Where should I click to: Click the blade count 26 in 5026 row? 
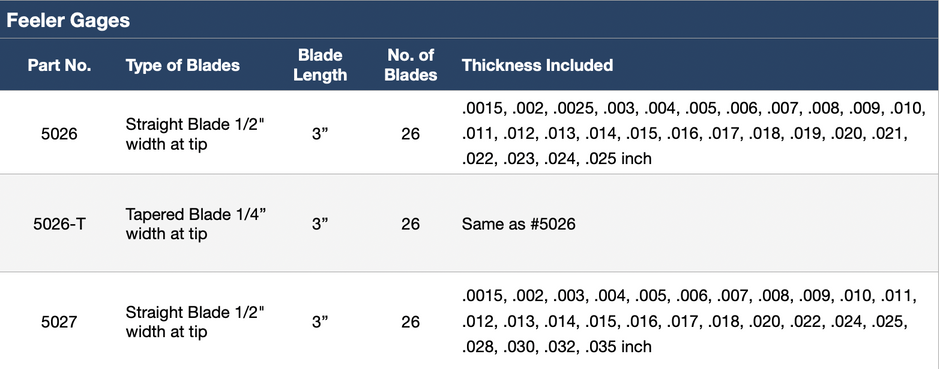point(411,134)
